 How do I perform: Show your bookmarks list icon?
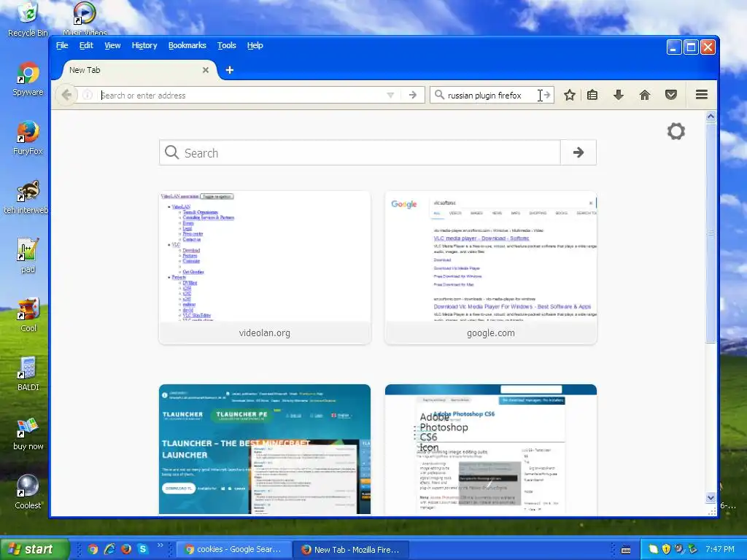[592, 95]
